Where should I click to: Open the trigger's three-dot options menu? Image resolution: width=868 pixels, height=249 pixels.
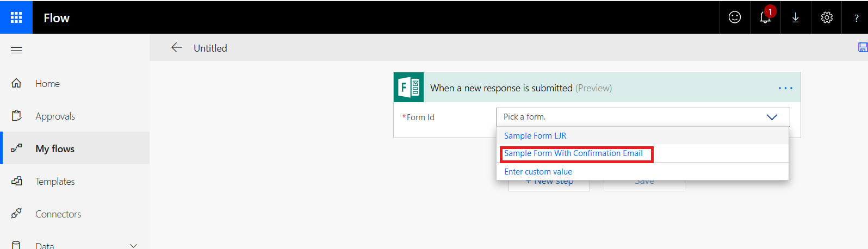(785, 88)
